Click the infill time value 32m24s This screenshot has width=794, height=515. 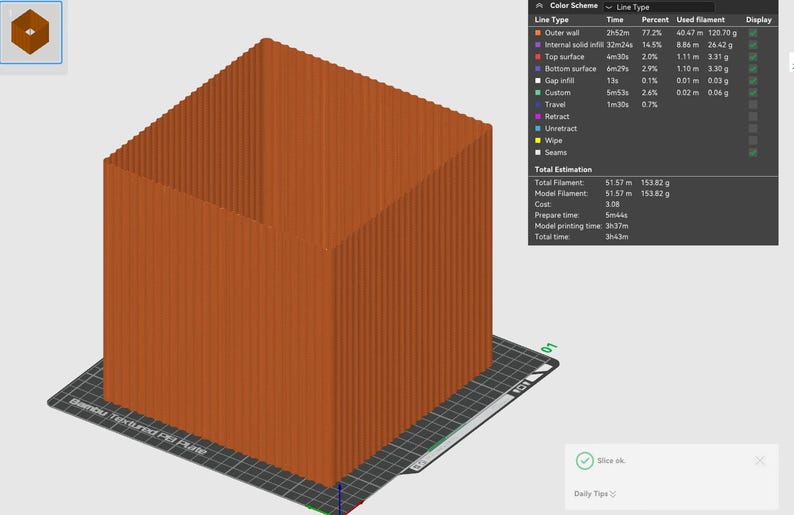coord(619,45)
